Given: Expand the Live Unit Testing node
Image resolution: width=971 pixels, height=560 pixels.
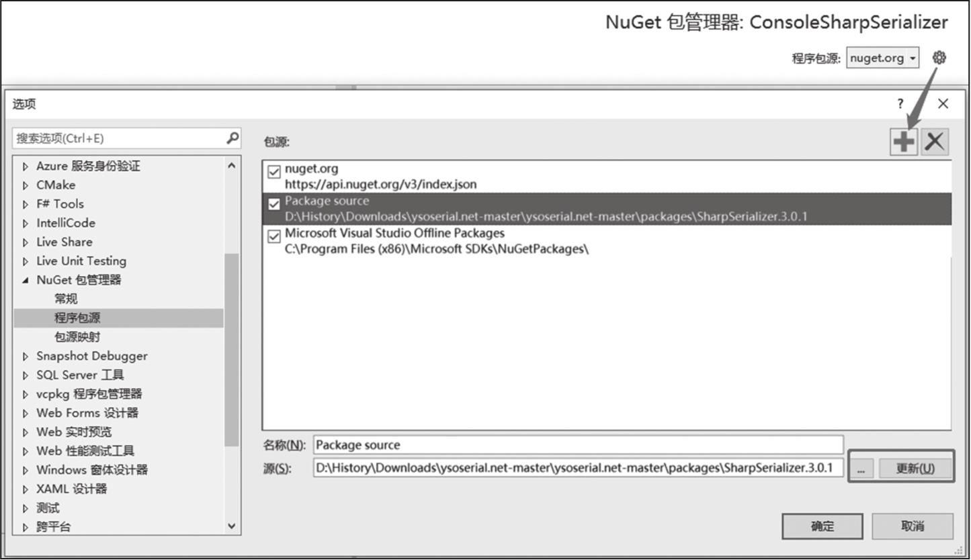Looking at the screenshot, I should (x=26, y=261).
